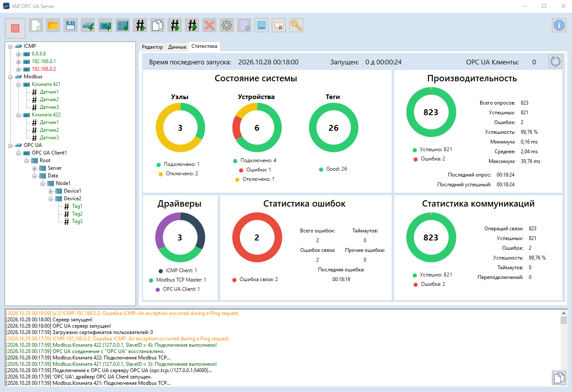
Task: Open settings via the gear icon
Action: coord(227,25)
